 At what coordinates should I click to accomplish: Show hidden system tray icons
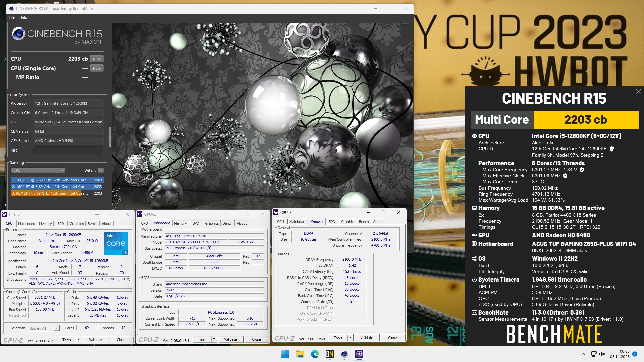583,354
